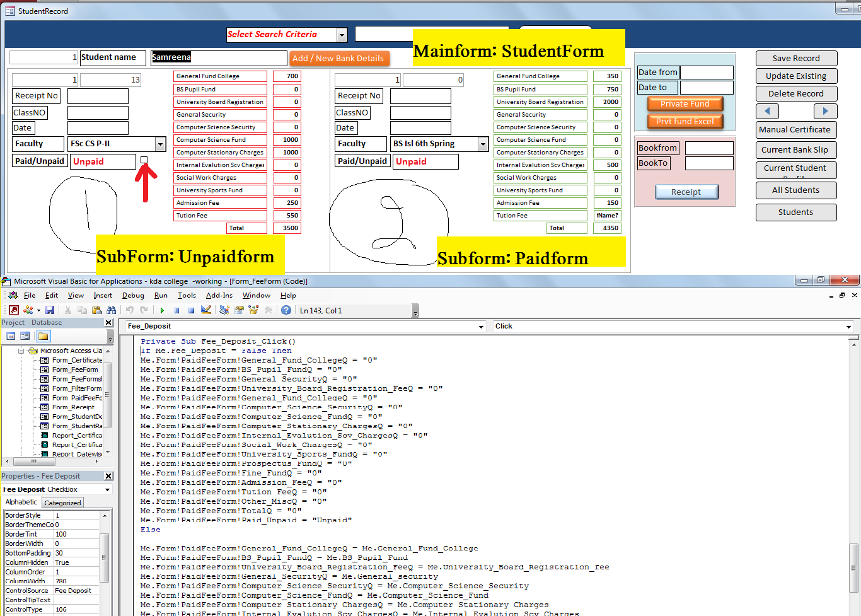The width and height of the screenshot is (861, 616).
Task: Collapse the Microsoft Access Class Objects node
Action: (21, 351)
